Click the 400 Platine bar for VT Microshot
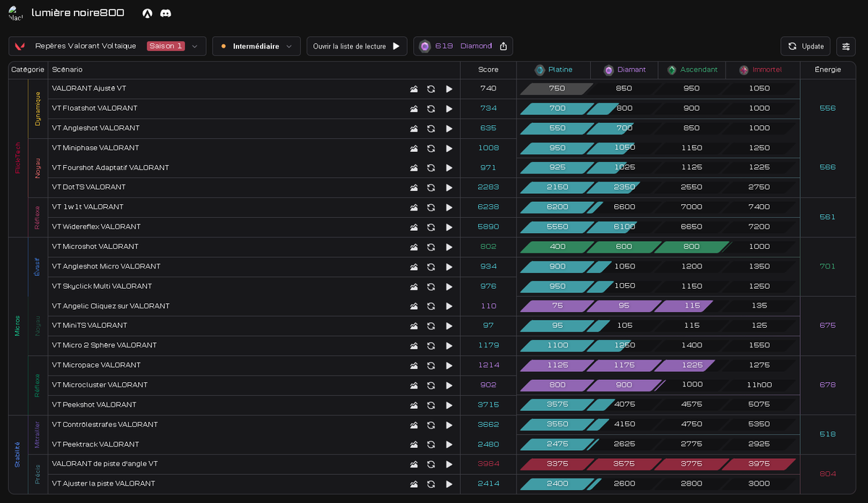This screenshot has height=503, width=868. point(556,247)
